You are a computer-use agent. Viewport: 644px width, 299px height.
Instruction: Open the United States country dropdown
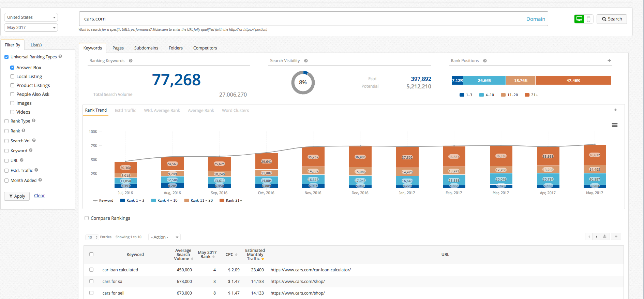pos(31,17)
